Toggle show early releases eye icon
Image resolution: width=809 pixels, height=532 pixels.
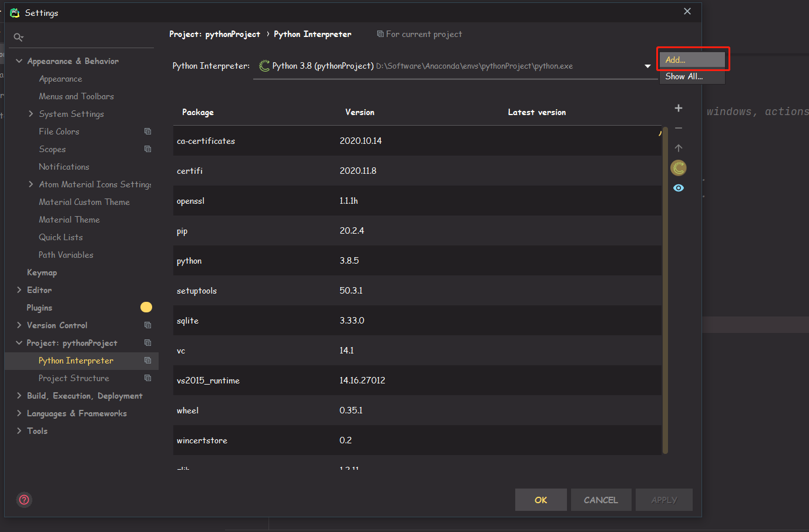(679, 188)
